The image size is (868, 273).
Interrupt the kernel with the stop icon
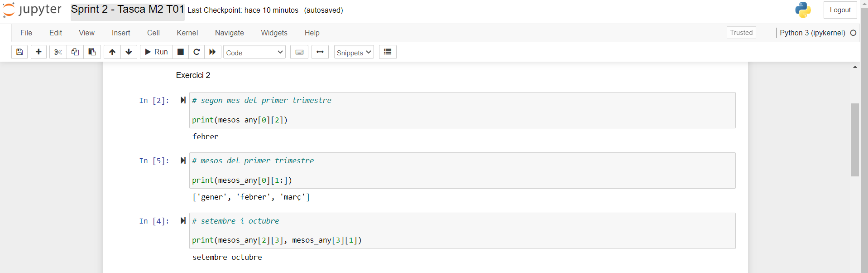coord(180,52)
